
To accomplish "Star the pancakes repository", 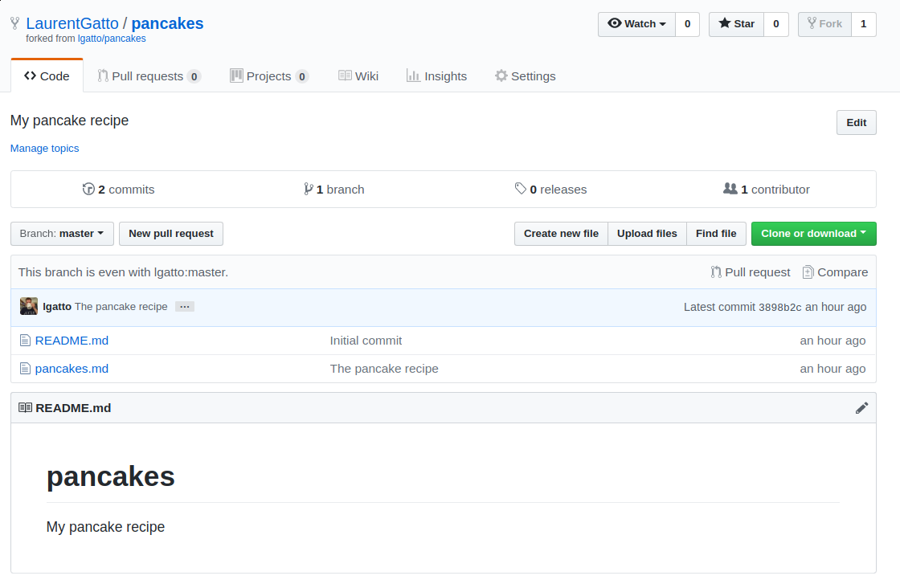I will pos(734,24).
